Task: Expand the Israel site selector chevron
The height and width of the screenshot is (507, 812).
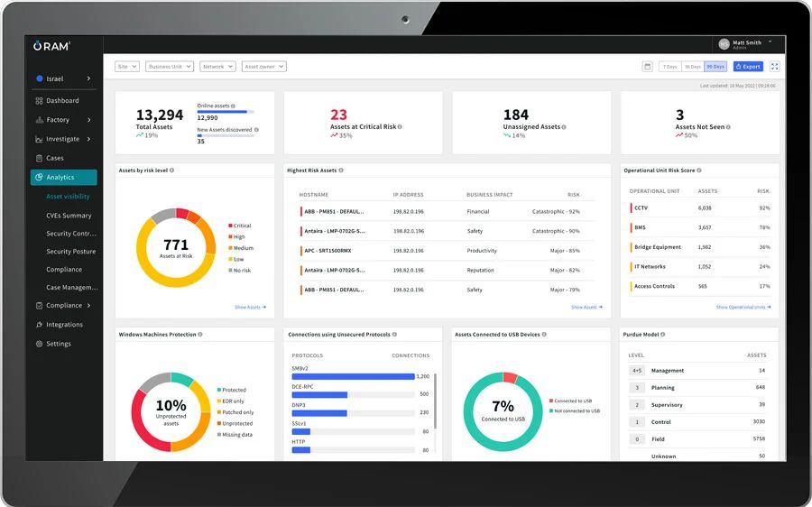Action: pos(88,78)
